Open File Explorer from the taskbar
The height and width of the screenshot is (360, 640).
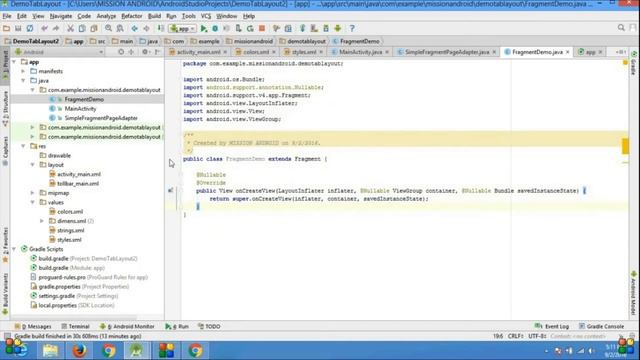click(50, 350)
